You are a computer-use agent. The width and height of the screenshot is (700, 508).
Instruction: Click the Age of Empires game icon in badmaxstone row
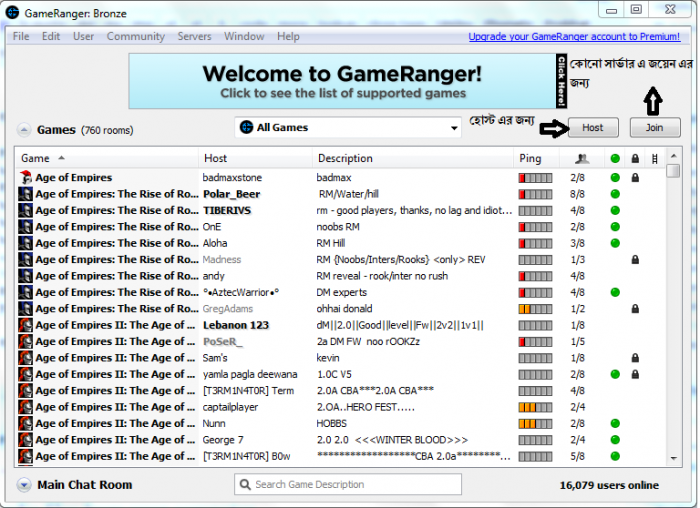tap(25, 177)
